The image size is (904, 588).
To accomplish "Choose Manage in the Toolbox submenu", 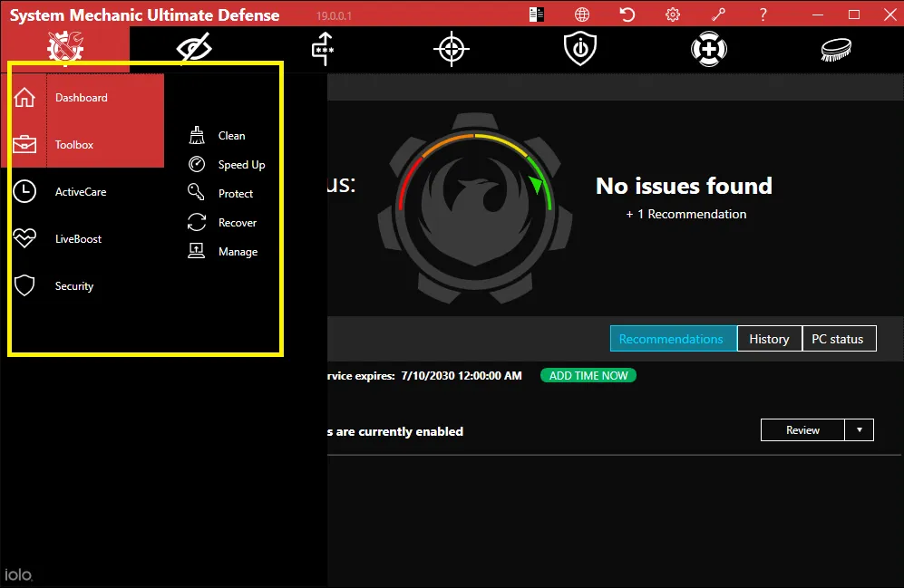I will (238, 252).
